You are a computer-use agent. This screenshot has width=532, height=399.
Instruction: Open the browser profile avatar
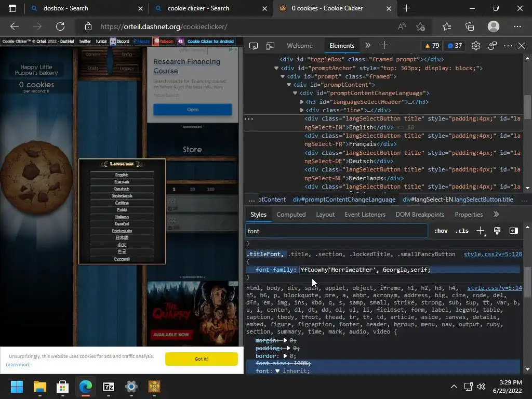pyautogui.click(x=494, y=26)
